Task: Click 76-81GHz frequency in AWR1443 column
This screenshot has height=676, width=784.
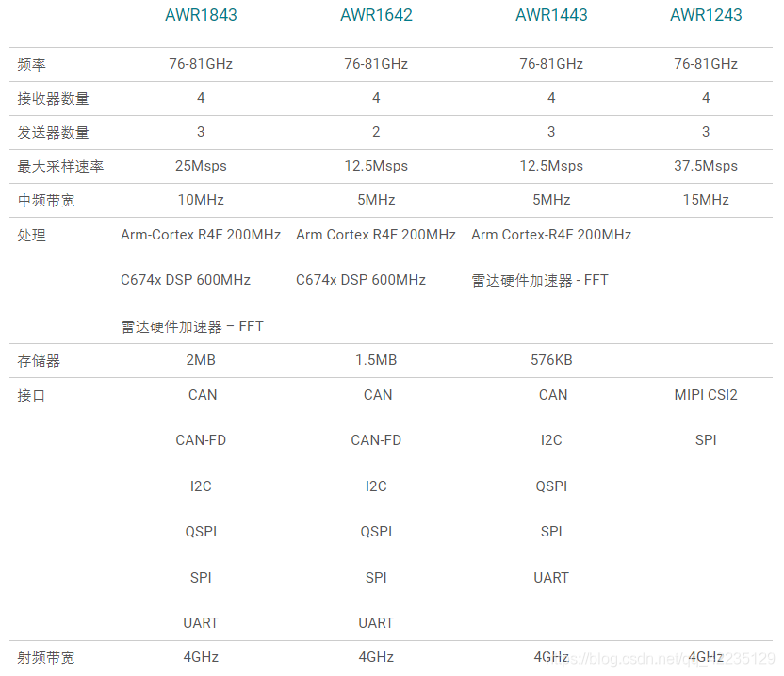Action: [x=551, y=63]
